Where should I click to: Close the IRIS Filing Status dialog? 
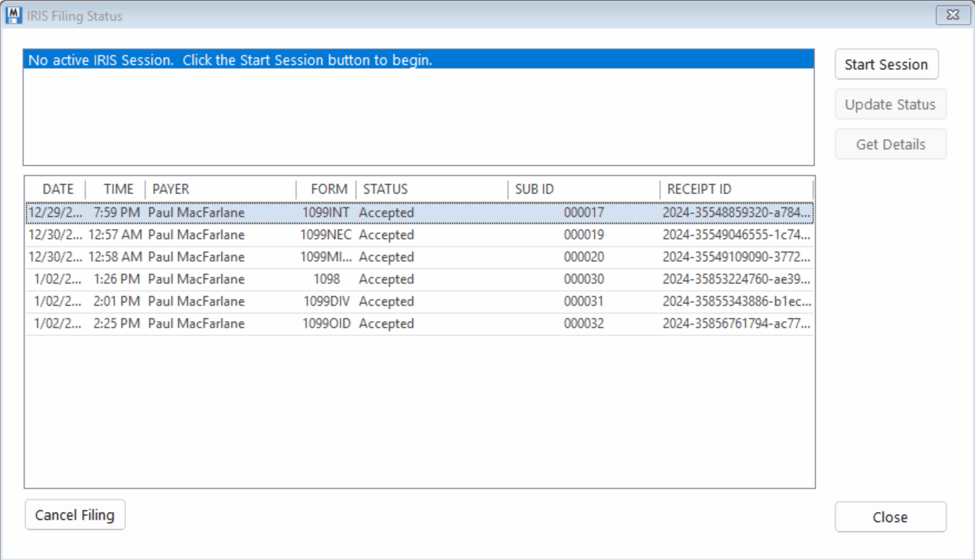[x=890, y=517]
